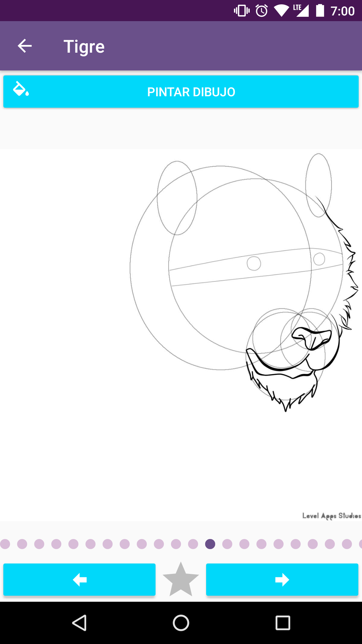This screenshot has height=644, width=362.
Task: Click the Tigre screen title
Action: click(x=84, y=47)
